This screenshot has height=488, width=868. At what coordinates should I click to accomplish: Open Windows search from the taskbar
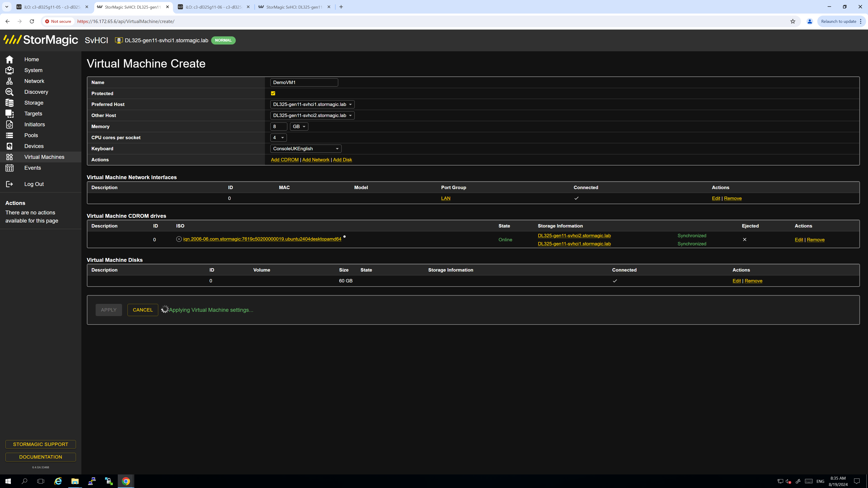click(x=24, y=481)
